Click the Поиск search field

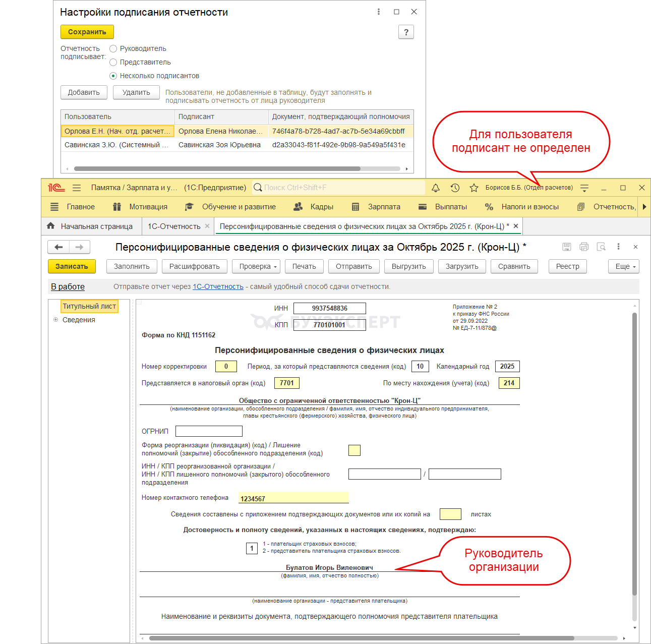coord(339,188)
